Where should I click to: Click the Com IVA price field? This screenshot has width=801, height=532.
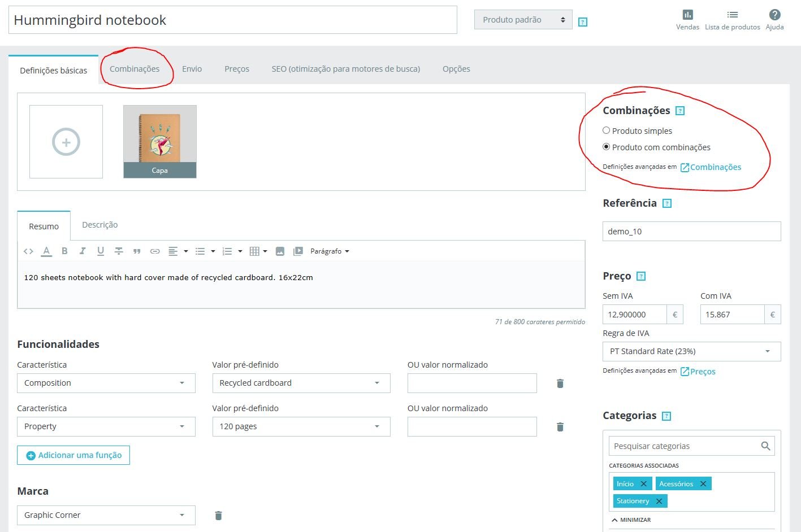733,315
